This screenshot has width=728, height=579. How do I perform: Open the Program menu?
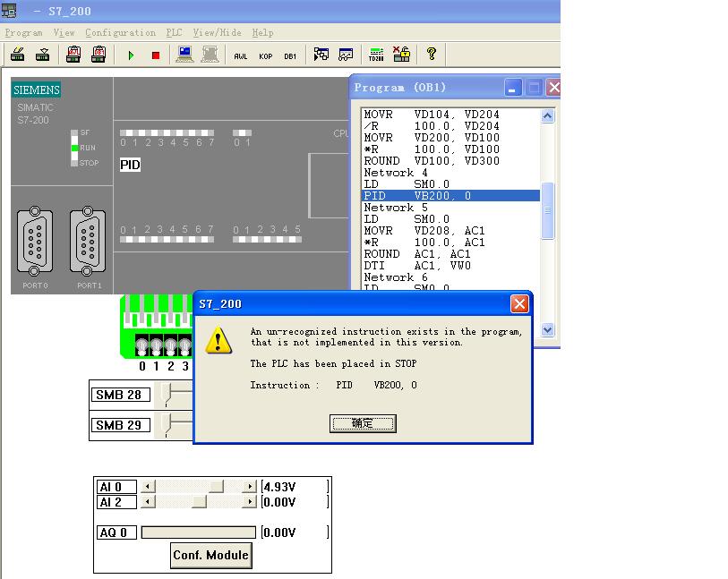click(x=23, y=32)
